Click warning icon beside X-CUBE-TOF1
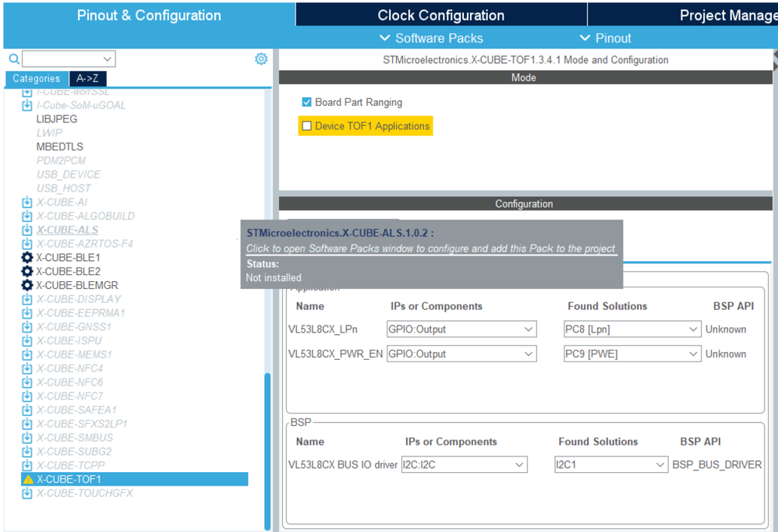The height and width of the screenshot is (532, 778). tap(28, 480)
